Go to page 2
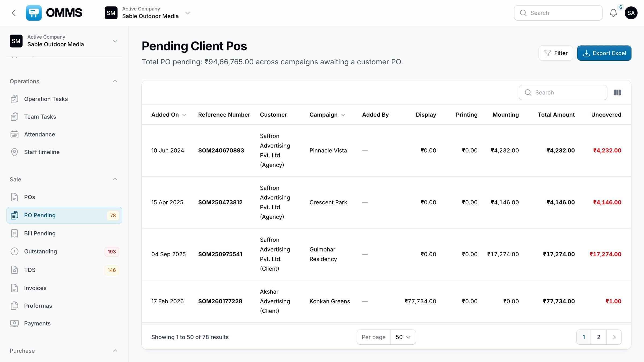The image size is (644, 362). tap(599, 337)
